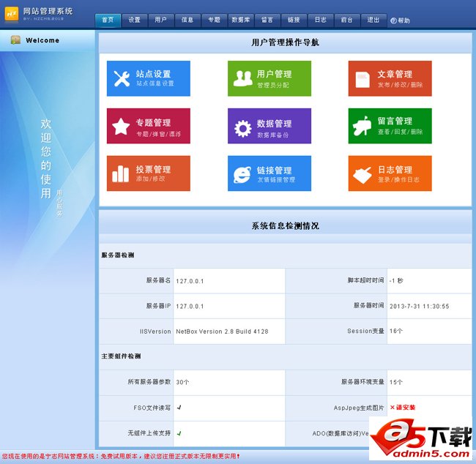
Task: Click the 所有服务器参数 value 30个
Action: 182,382
